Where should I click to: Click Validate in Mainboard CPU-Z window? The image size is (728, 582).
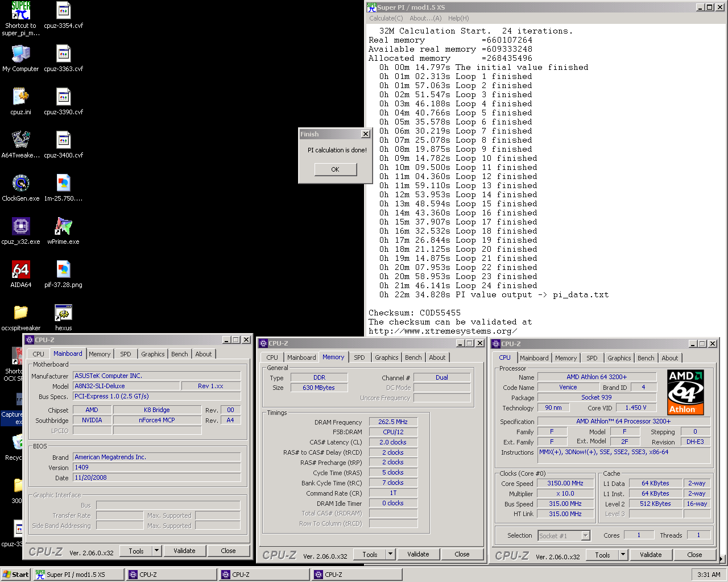(x=184, y=551)
